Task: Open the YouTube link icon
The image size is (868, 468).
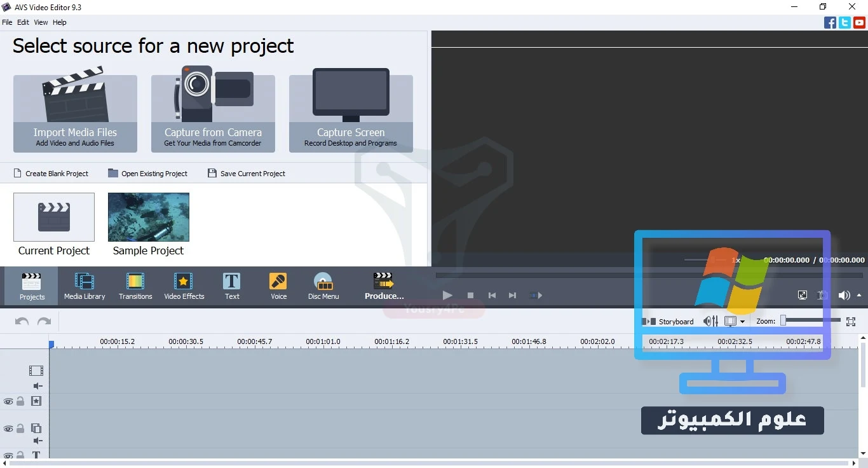Action: click(x=859, y=23)
